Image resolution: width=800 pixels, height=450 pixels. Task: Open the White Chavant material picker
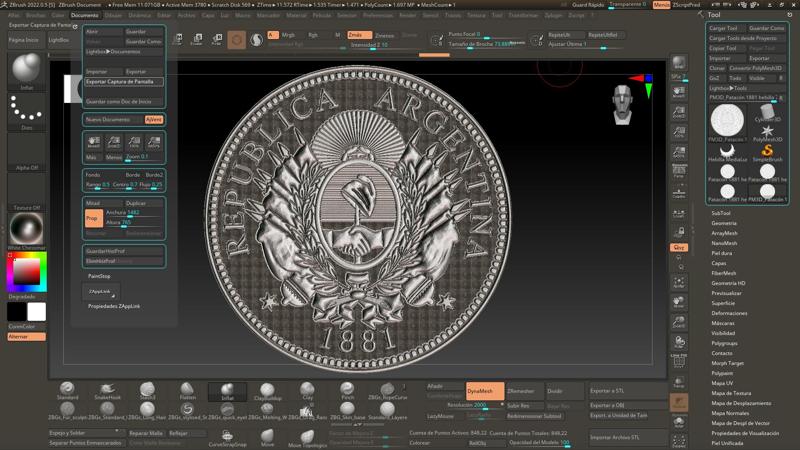pyautogui.click(x=27, y=231)
